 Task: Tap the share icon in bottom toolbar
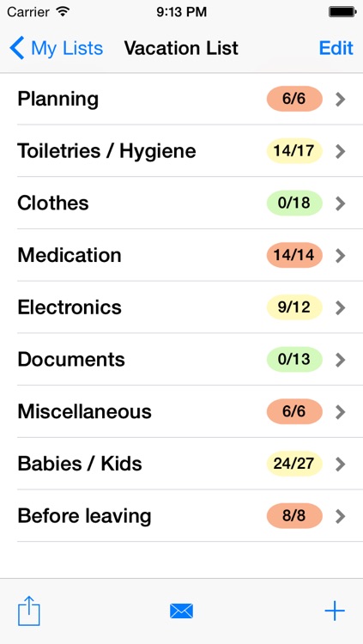click(x=28, y=611)
